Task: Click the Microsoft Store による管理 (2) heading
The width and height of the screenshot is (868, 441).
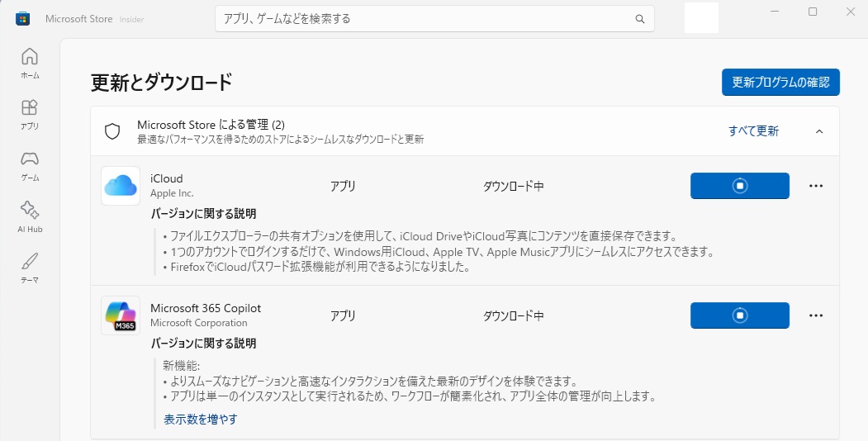Action: coord(211,125)
